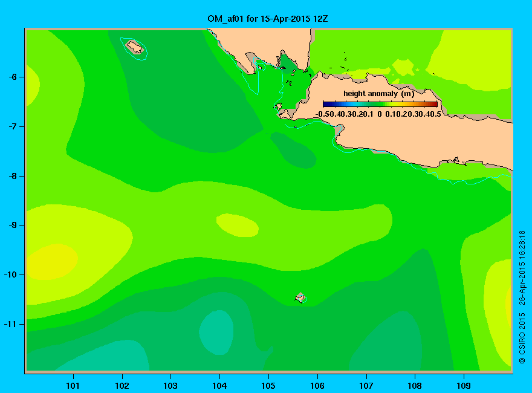Click the -9 latitude axis label
The width and height of the screenshot is (532, 393).
click(x=13, y=225)
